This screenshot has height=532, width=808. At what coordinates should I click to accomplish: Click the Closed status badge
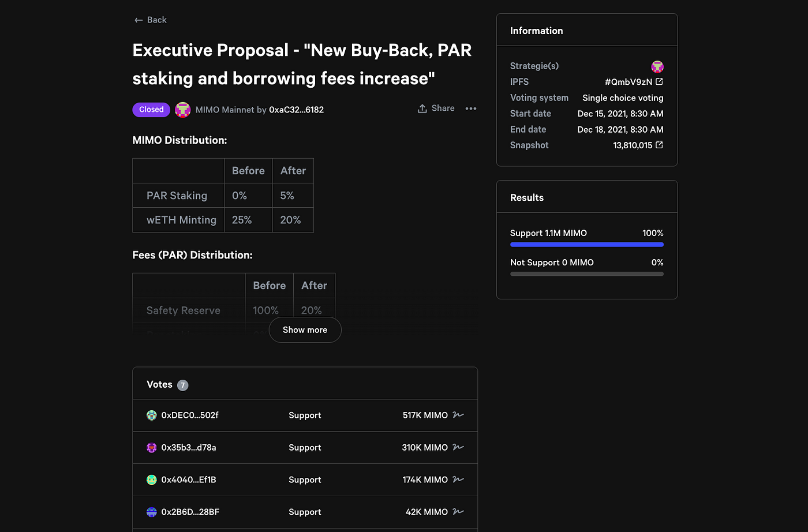(151, 110)
